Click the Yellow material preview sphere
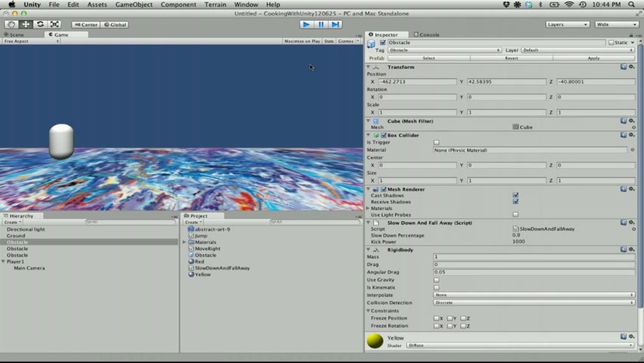The image size is (644, 363). click(x=375, y=341)
